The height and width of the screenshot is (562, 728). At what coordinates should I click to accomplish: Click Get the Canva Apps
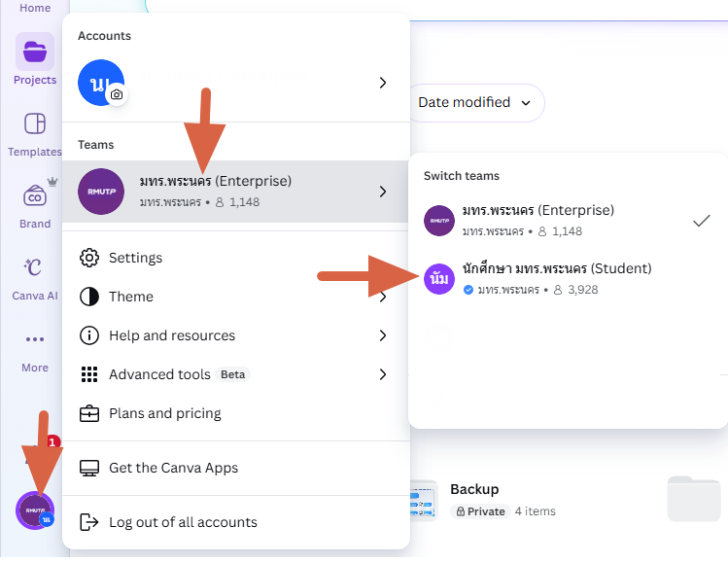pos(173,468)
